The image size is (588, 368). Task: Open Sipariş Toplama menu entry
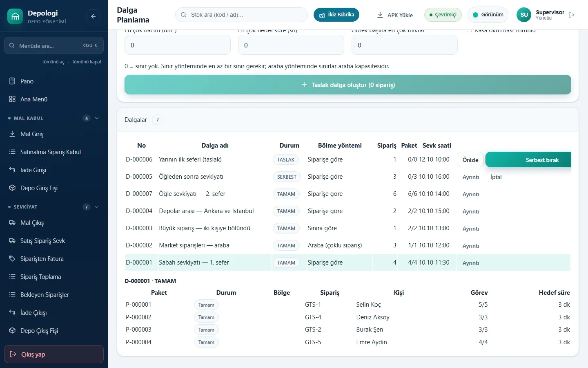[54, 276]
